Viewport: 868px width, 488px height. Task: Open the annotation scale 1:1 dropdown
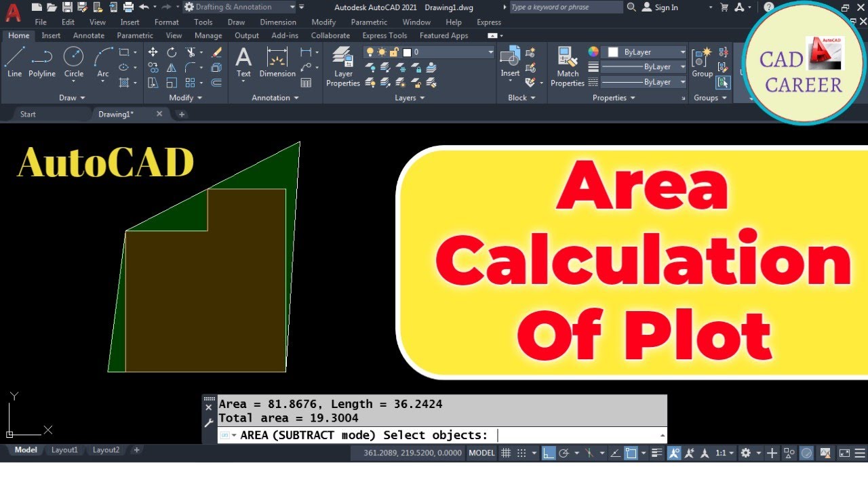(724, 453)
